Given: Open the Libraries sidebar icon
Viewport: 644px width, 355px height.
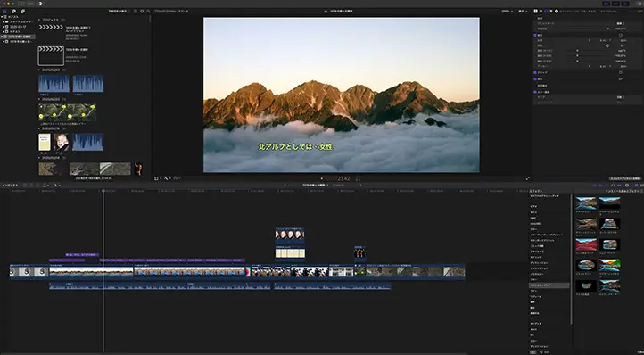Looking at the screenshot, I should (x=4, y=11).
